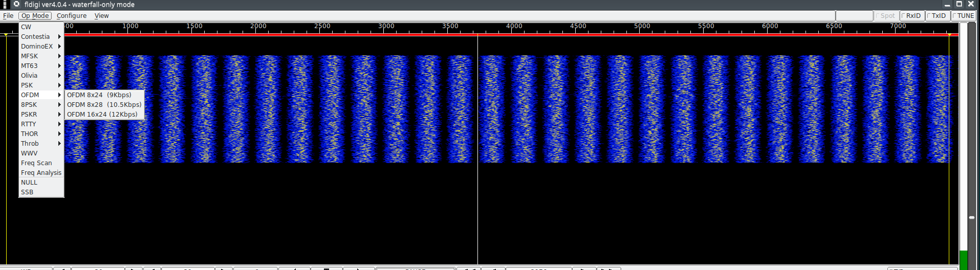The image size is (980, 270).
Task: Click the vertical slider handle at right edge
Action: click(x=972, y=217)
